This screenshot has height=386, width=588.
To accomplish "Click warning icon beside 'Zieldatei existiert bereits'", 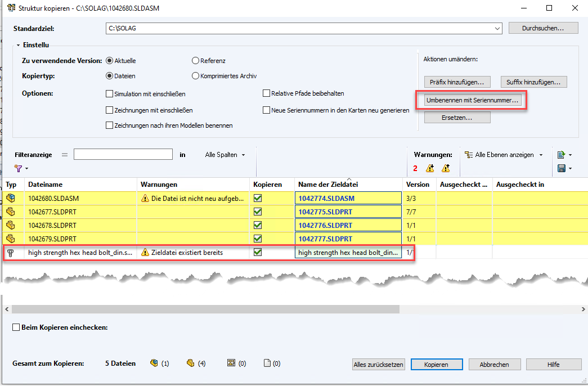I will click(145, 253).
